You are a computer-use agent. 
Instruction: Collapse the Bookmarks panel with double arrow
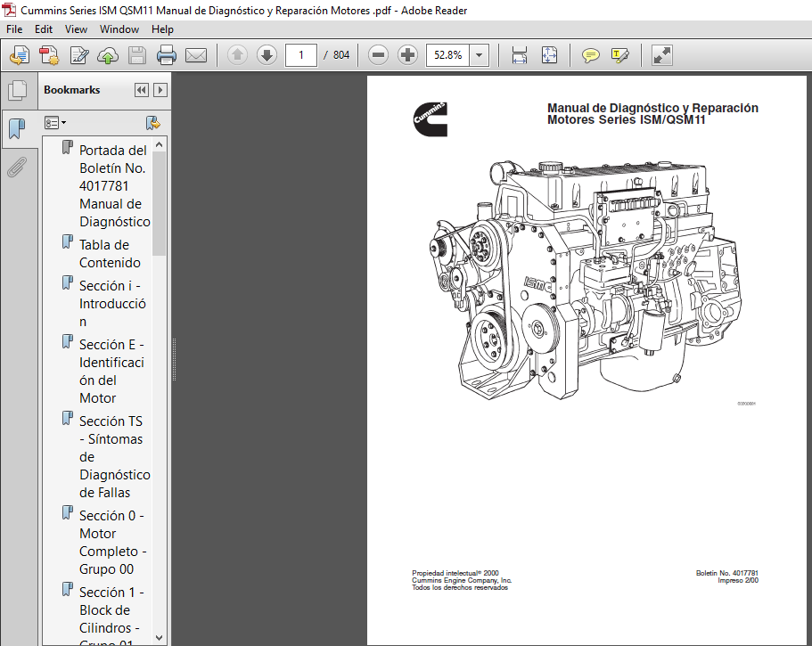(142, 90)
